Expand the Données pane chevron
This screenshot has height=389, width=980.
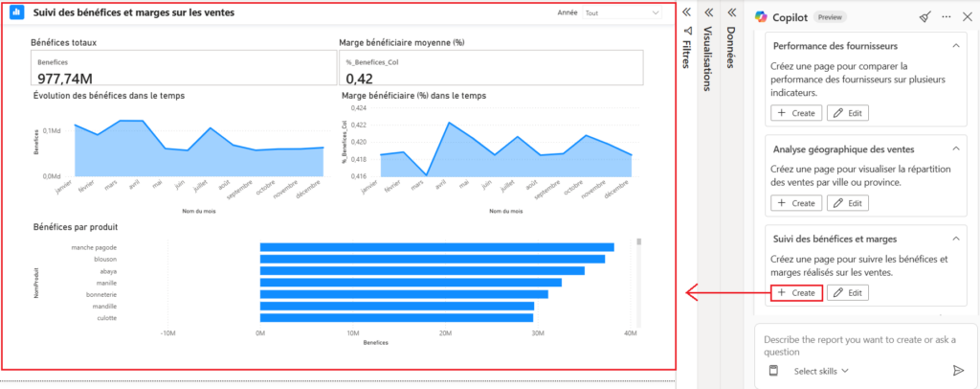point(731,11)
